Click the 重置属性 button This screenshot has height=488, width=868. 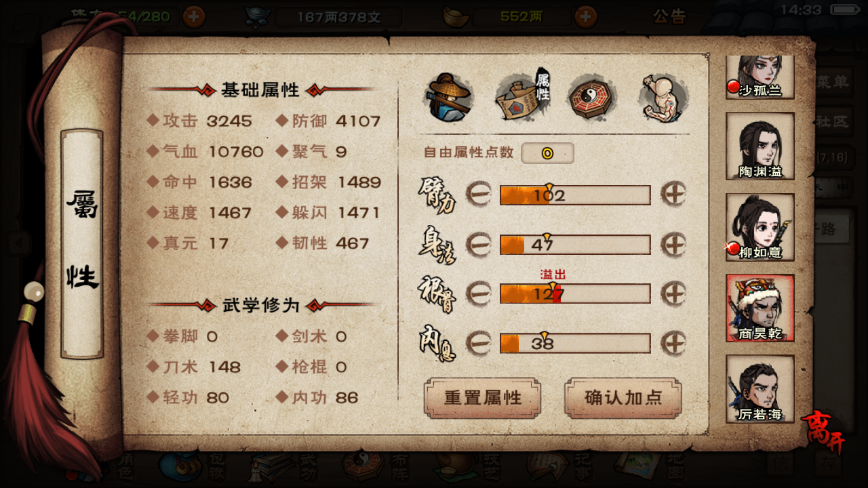click(x=482, y=398)
